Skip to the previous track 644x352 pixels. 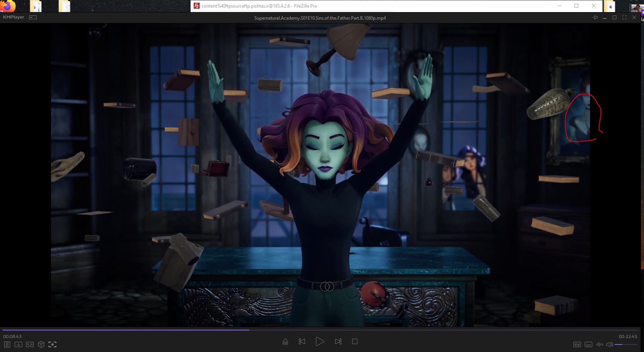click(x=302, y=341)
